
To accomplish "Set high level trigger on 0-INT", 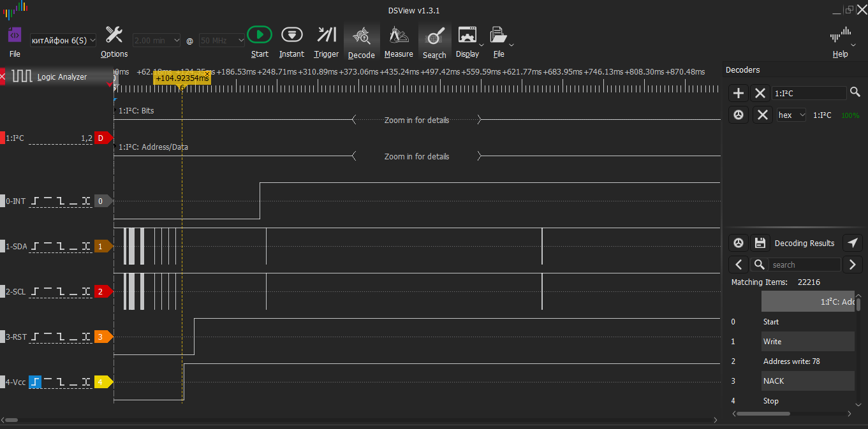I will (48, 201).
